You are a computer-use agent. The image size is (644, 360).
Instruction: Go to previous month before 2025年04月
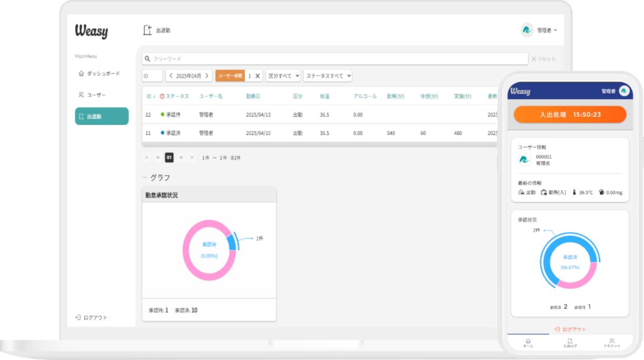pos(171,75)
